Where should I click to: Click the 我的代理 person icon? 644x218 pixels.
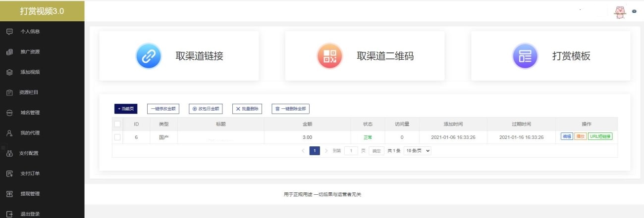[9, 133]
